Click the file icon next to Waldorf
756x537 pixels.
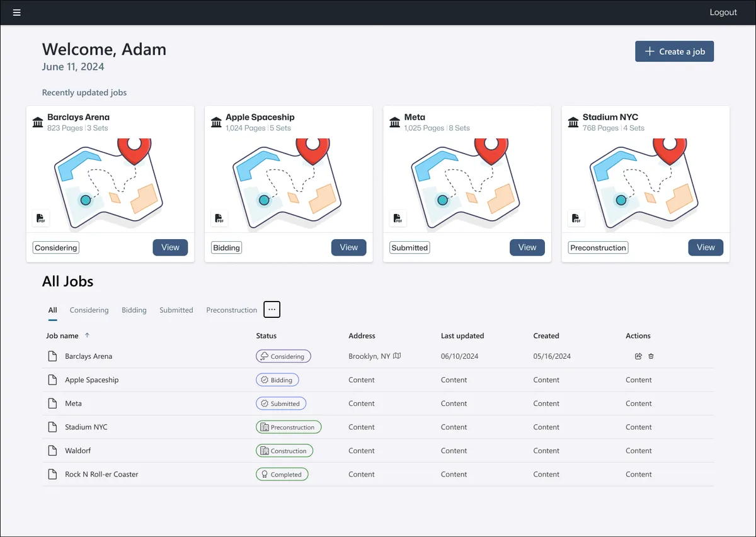53,451
